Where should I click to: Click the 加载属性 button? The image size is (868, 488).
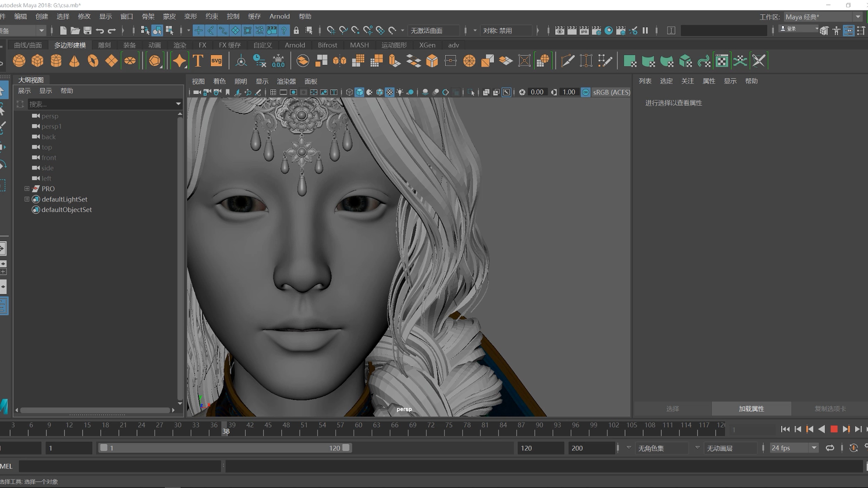click(751, 409)
